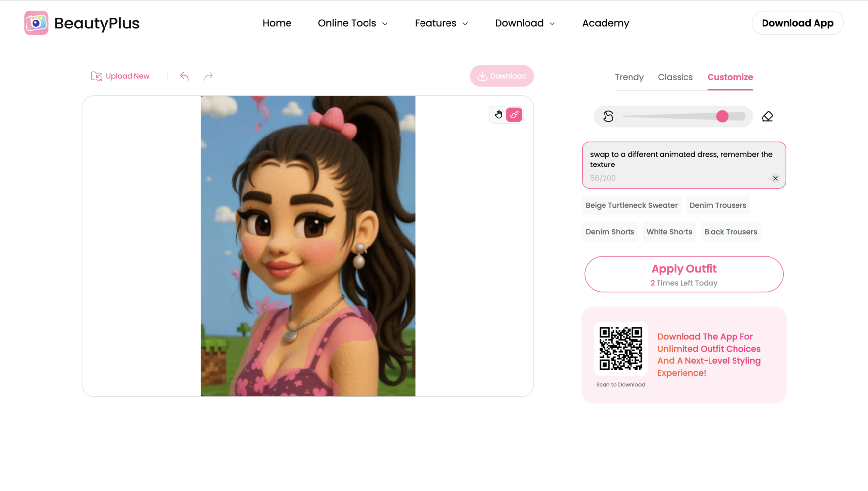868x491 pixels.
Task: Click the Upload New button
Action: pyautogui.click(x=120, y=76)
